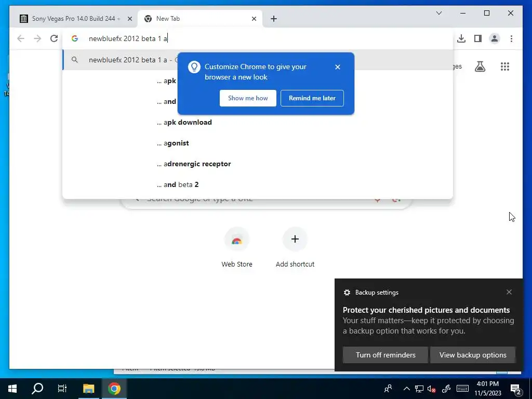This screenshot has height=399, width=532.
Task: Select the New Tab tab
Action: point(200,19)
